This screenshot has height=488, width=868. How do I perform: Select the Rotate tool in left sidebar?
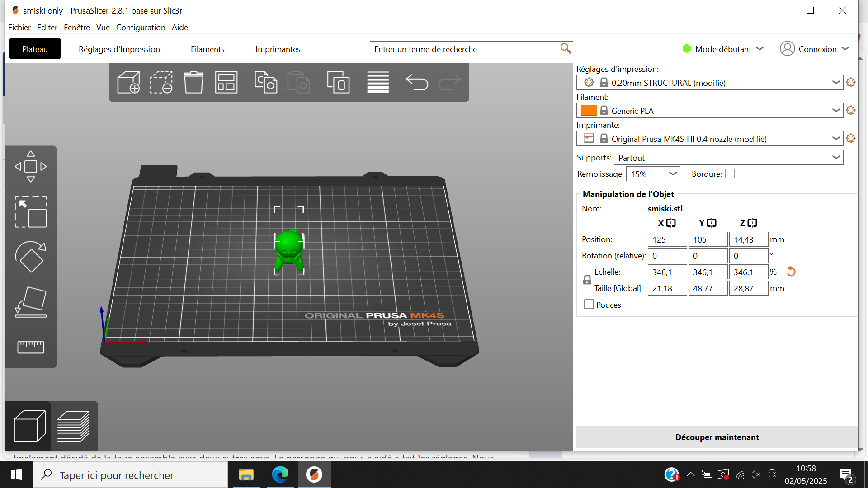coord(31,257)
